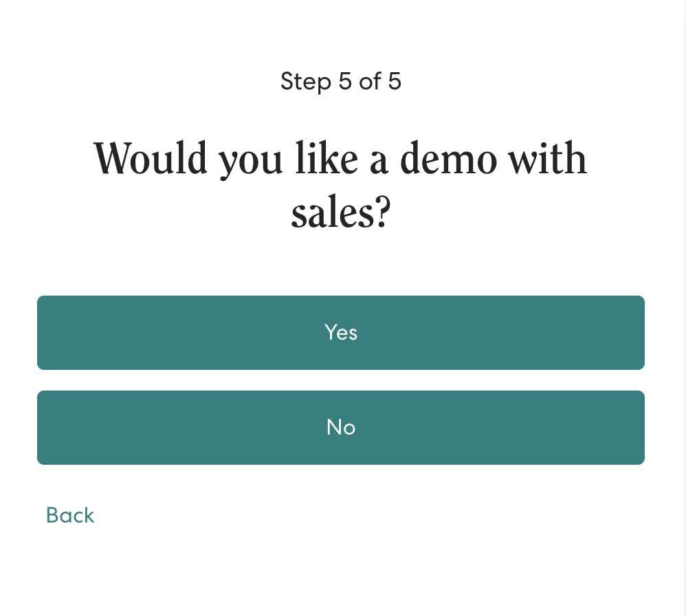686x616 pixels.
Task: Click the step progress text
Action: [x=341, y=82]
